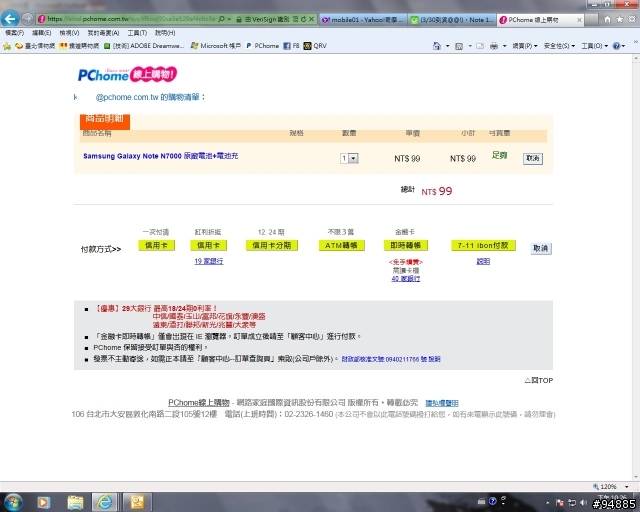Expand the address bar search dropdown arrow

229,19
